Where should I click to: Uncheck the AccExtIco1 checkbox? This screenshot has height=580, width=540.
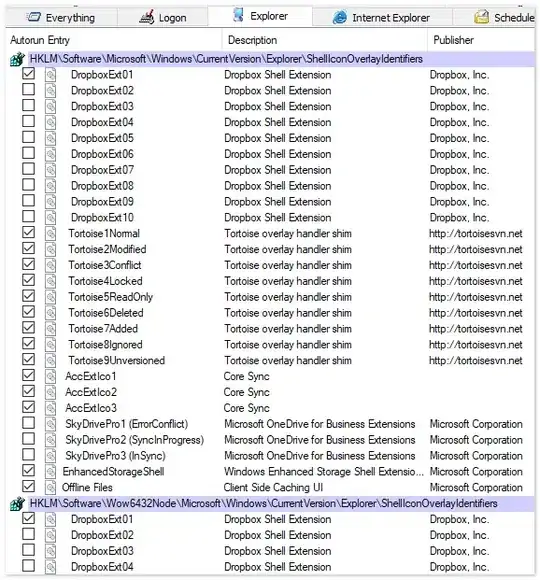28,375
